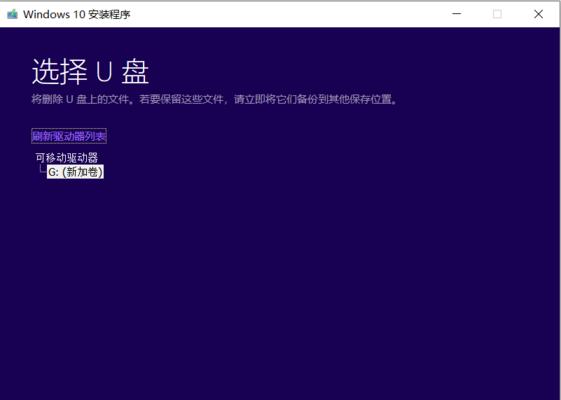
Task: Click the blank purple area below drive list
Action: coord(279,286)
